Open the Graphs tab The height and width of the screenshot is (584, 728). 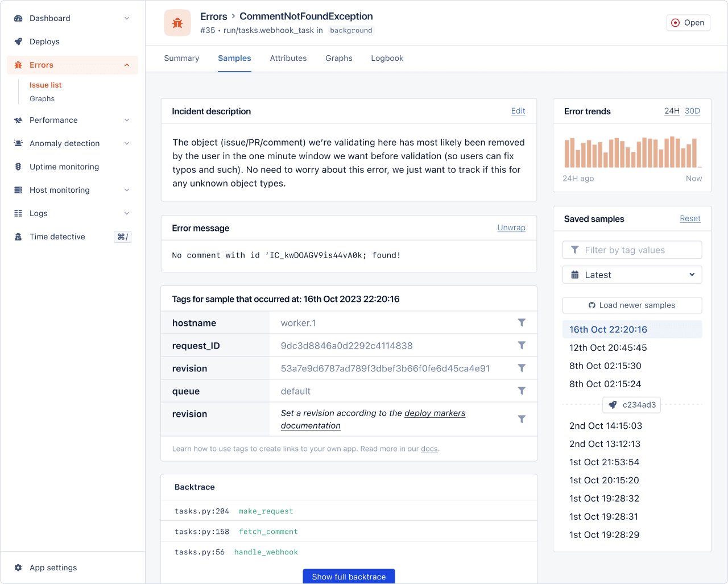tap(339, 58)
